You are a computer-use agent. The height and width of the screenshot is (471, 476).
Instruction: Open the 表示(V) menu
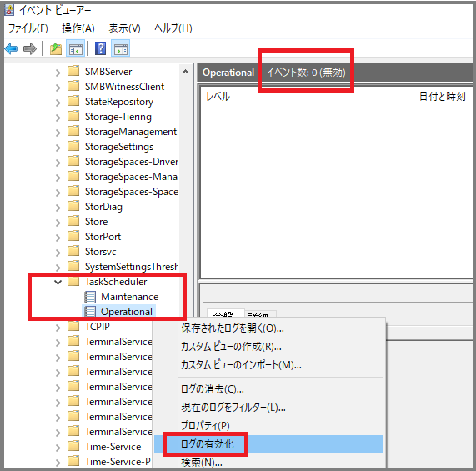(x=124, y=28)
